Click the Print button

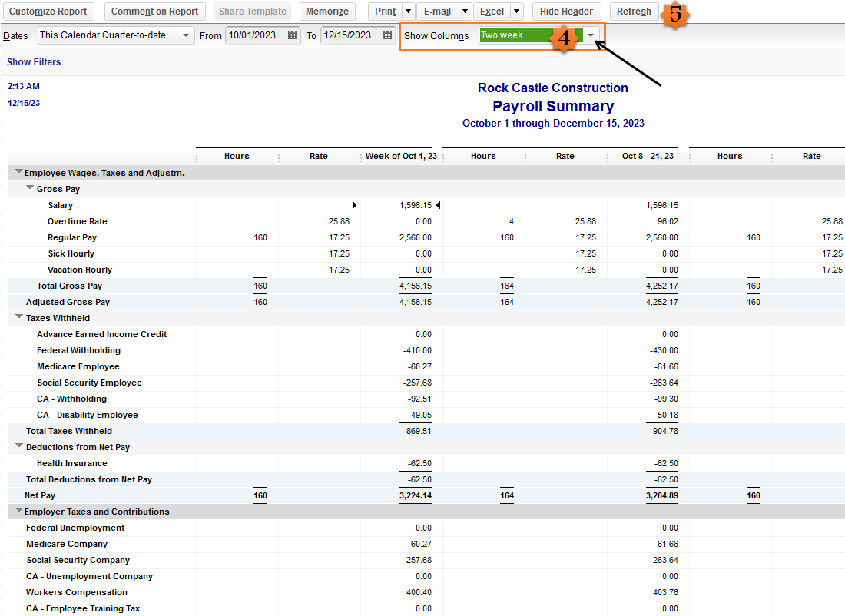click(x=386, y=12)
